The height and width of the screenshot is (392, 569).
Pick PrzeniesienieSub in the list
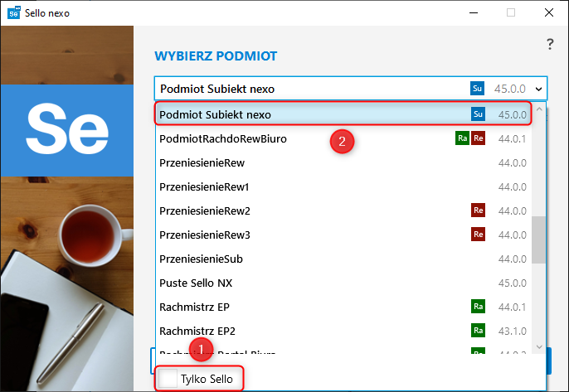[201, 259]
